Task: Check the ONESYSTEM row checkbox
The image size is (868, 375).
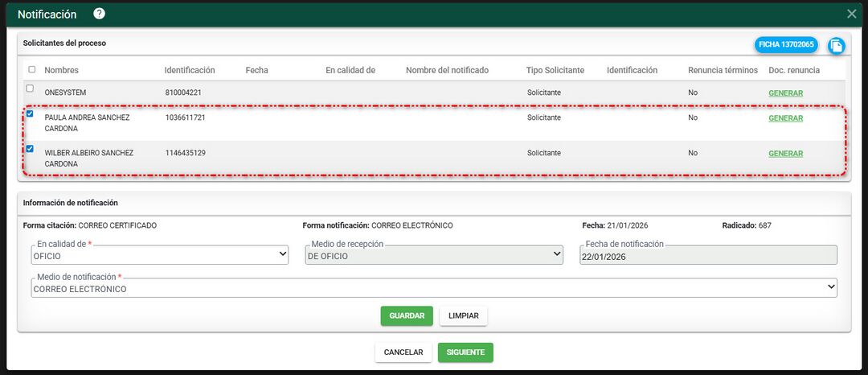Action: pos(31,89)
